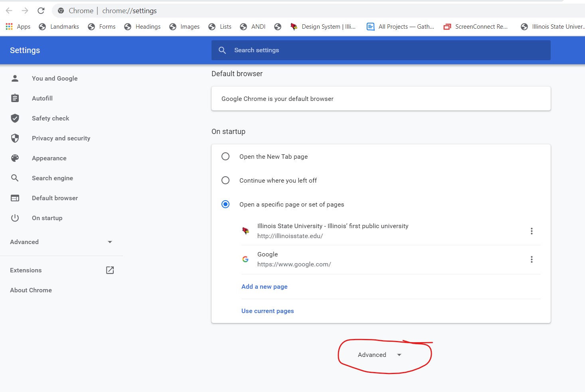Viewport: 585px width, 392px height.
Task: Click the Illinois State University favicon
Action: [245, 231]
